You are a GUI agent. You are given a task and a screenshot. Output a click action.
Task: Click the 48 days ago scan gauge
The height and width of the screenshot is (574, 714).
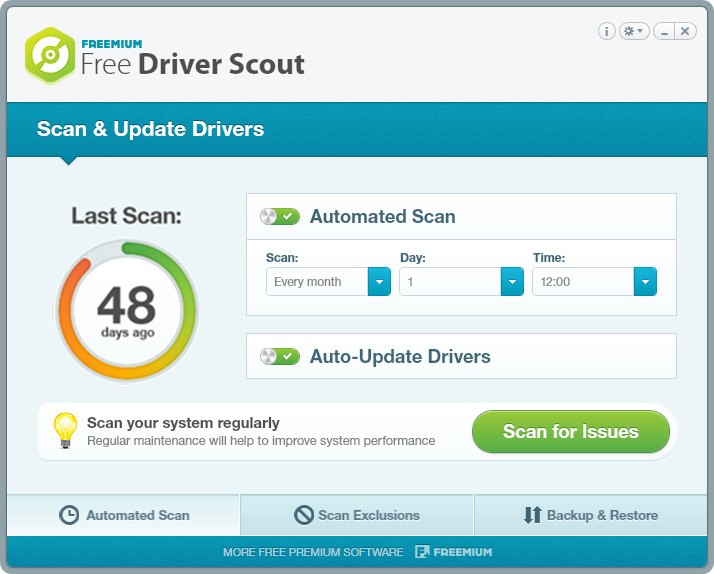[127, 311]
